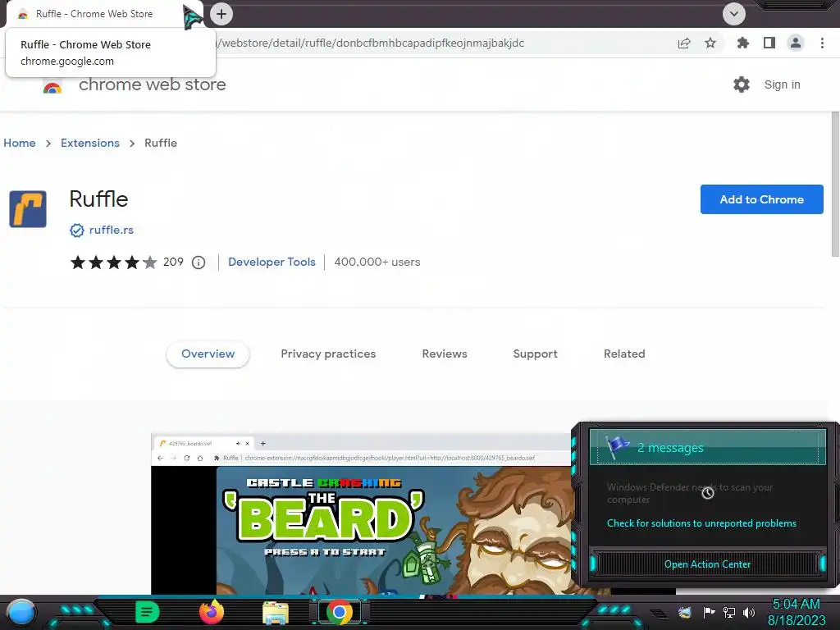Go to Home breadcrumb
840x630 pixels.
tap(20, 143)
